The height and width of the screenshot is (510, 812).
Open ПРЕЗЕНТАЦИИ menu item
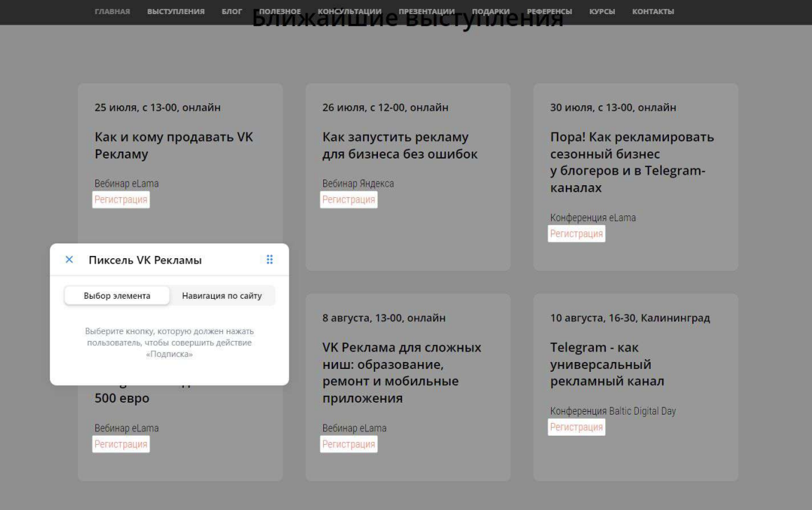(x=427, y=11)
